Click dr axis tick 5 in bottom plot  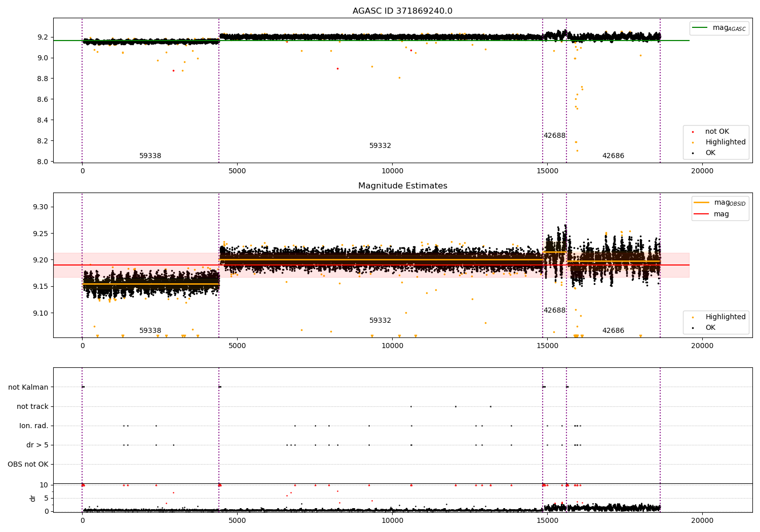point(46,499)
